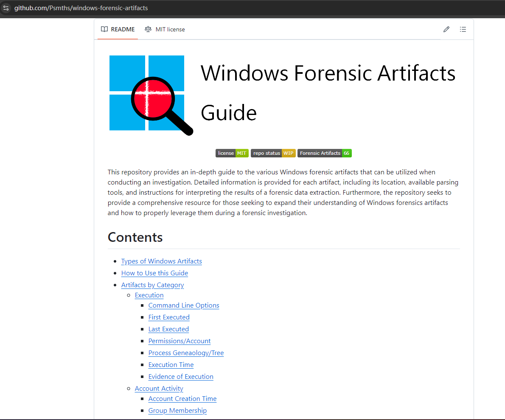Open First Executed link

tap(169, 317)
